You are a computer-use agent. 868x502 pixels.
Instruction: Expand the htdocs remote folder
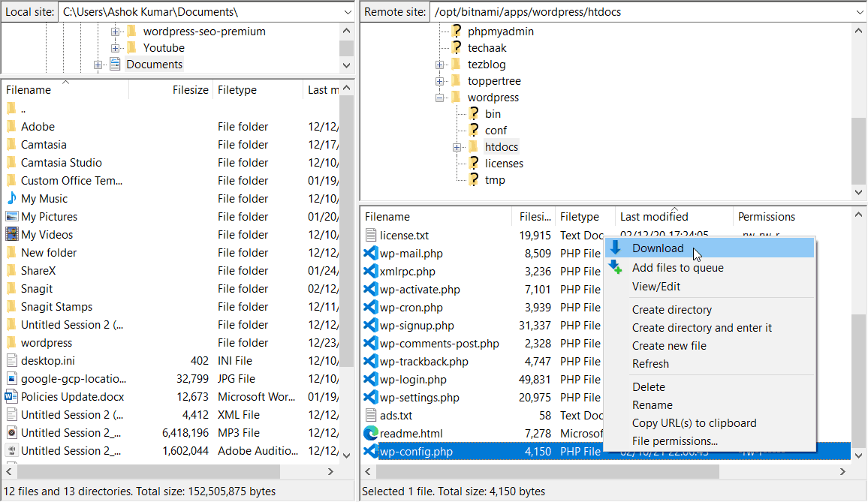click(x=457, y=147)
